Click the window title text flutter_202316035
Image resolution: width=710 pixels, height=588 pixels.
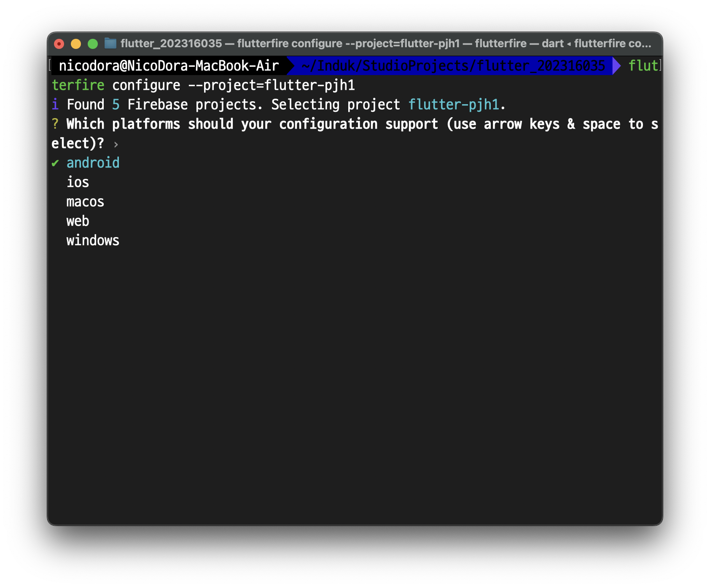click(x=171, y=43)
